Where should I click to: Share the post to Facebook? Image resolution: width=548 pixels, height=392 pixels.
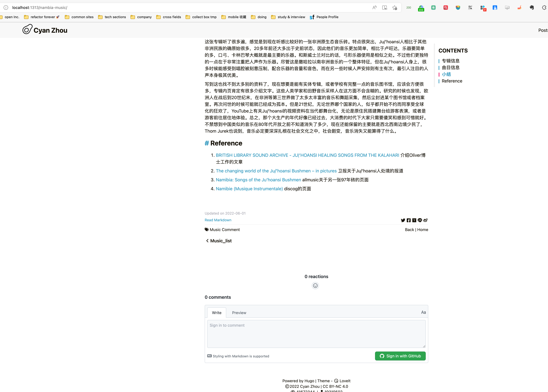409,220
